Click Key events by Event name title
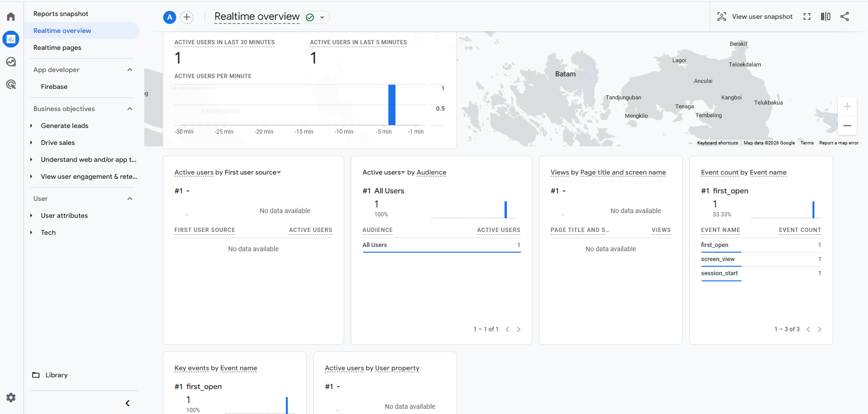Image resolution: width=868 pixels, height=414 pixels. pyautogui.click(x=216, y=368)
